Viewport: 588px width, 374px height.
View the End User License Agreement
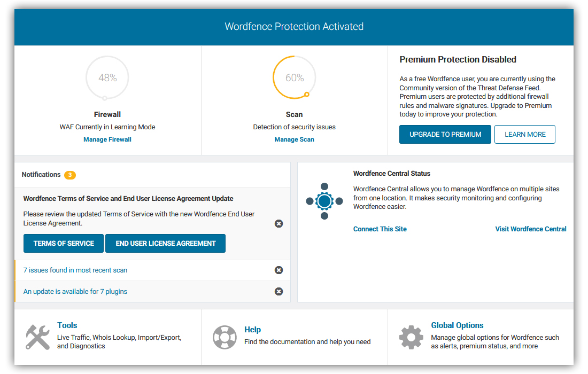(165, 244)
